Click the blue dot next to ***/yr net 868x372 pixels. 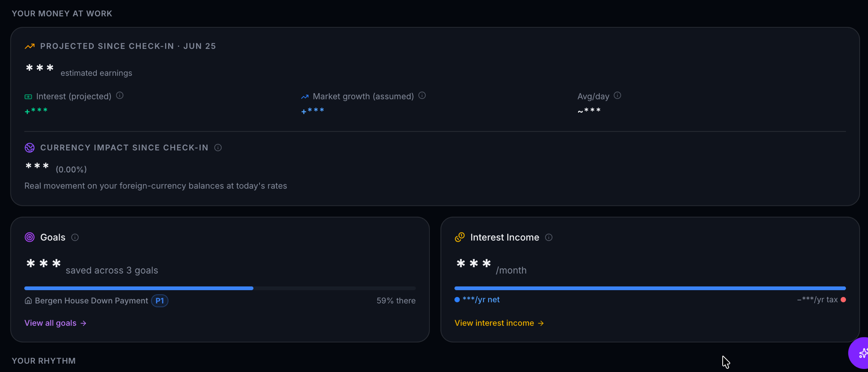click(457, 300)
